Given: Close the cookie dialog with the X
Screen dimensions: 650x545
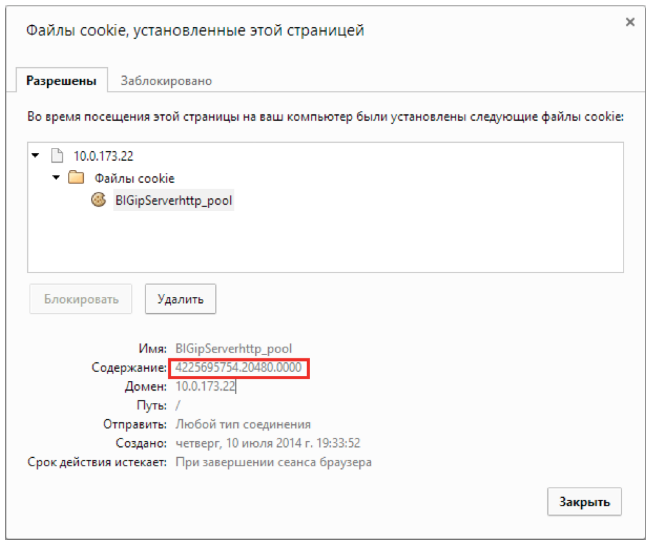Looking at the screenshot, I should pyautogui.click(x=630, y=21).
